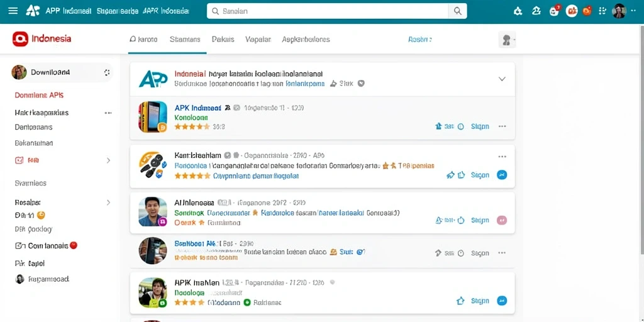The image size is (644, 322).
Task: Open the apps grid icon in header
Action: pos(603,11)
